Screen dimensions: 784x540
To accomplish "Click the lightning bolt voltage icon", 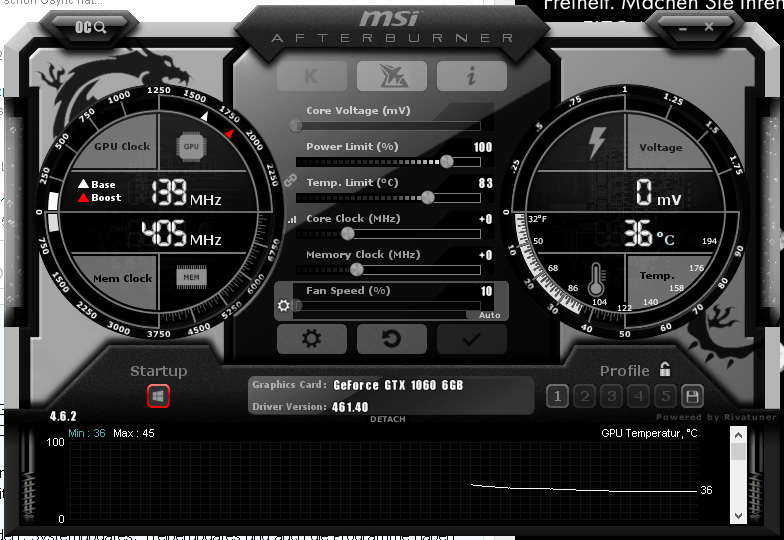I will point(597,143).
